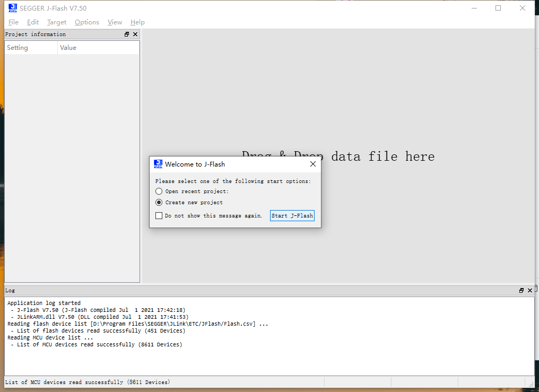Close the Project information panel
Screen dimensions: 539x392
click(x=135, y=34)
